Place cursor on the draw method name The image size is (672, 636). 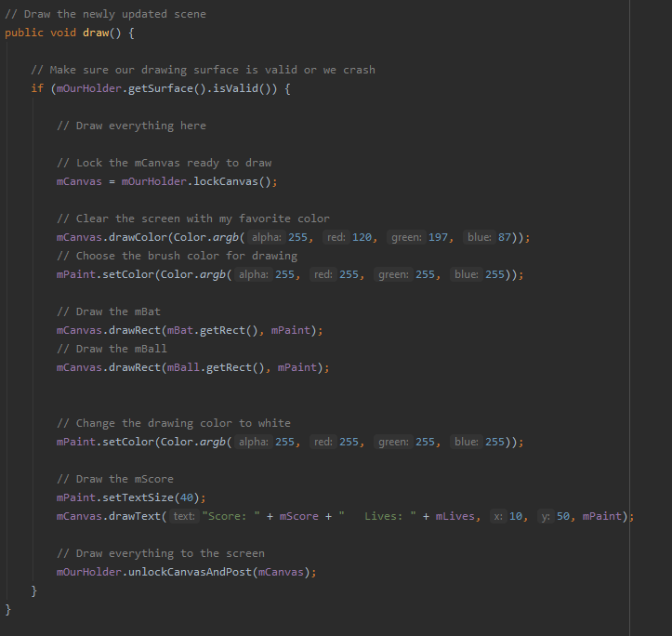96,33
